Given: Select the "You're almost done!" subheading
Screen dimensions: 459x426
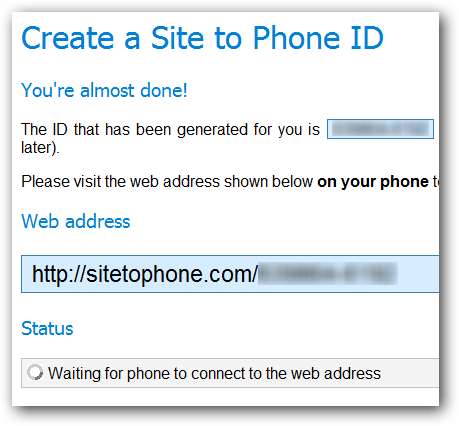Looking at the screenshot, I should point(104,90).
